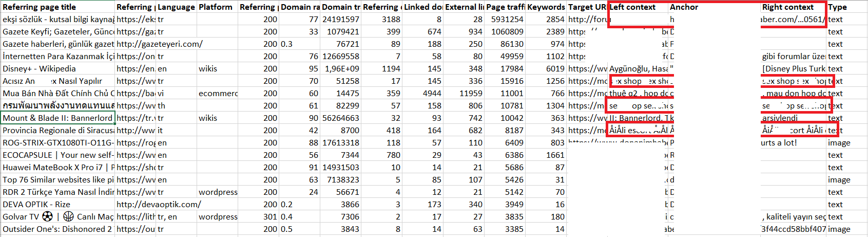The width and height of the screenshot is (868, 237).
Task: Click the 'Left context' column header
Action: [x=638, y=7]
